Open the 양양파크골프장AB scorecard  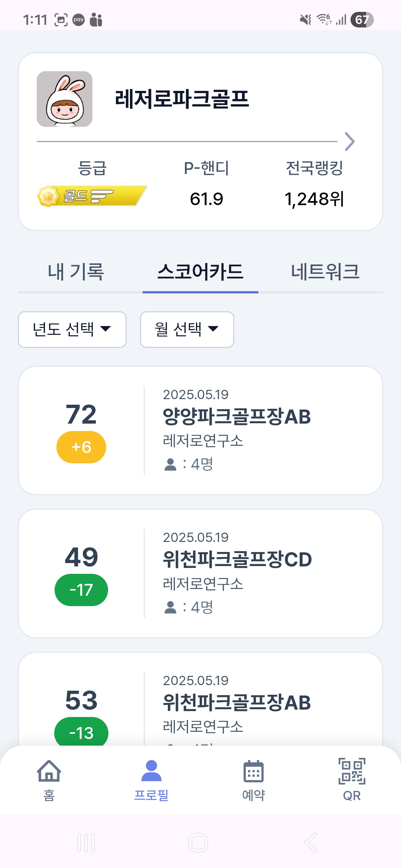coord(237,417)
